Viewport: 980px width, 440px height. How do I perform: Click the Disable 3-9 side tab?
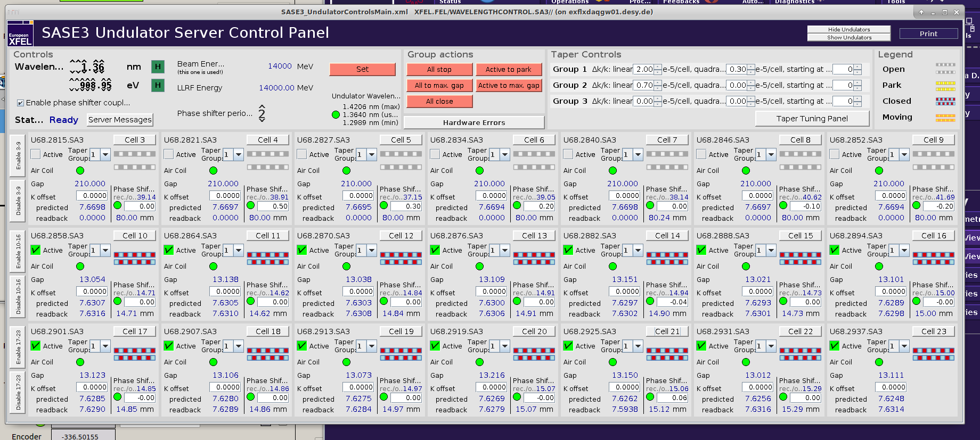[x=18, y=201]
